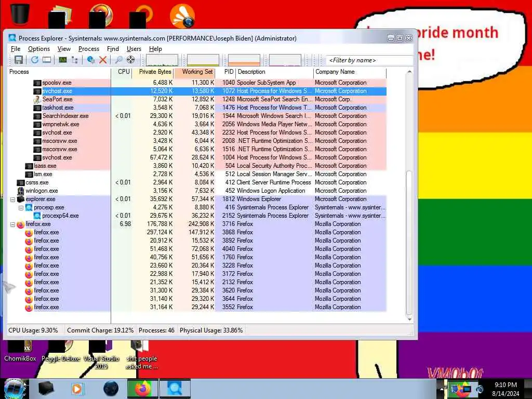532x399 pixels.
Task: Sort by the PID column header
Action: pyautogui.click(x=225, y=72)
